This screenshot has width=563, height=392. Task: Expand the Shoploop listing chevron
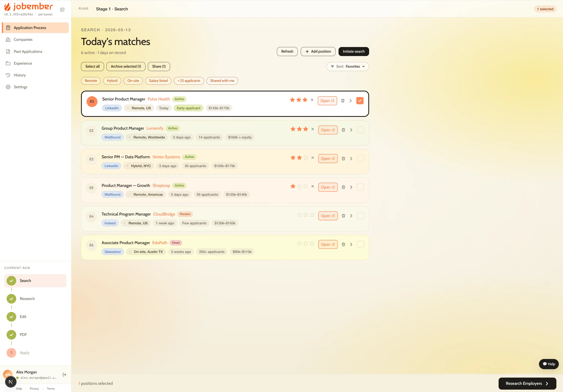click(351, 187)
